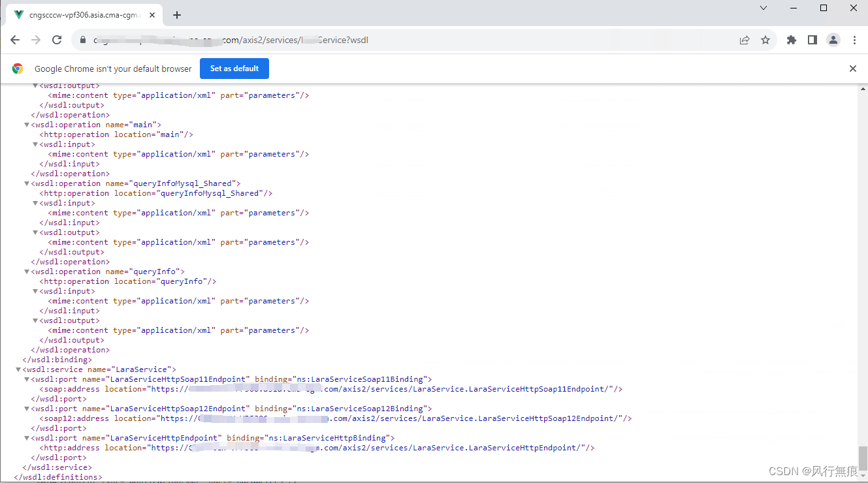Click the back navigation arrow

[x=15, y=40]
